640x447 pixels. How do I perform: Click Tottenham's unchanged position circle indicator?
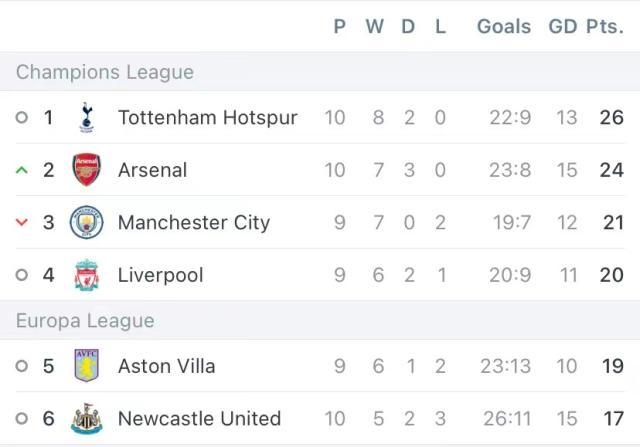[x=22, y=118]
